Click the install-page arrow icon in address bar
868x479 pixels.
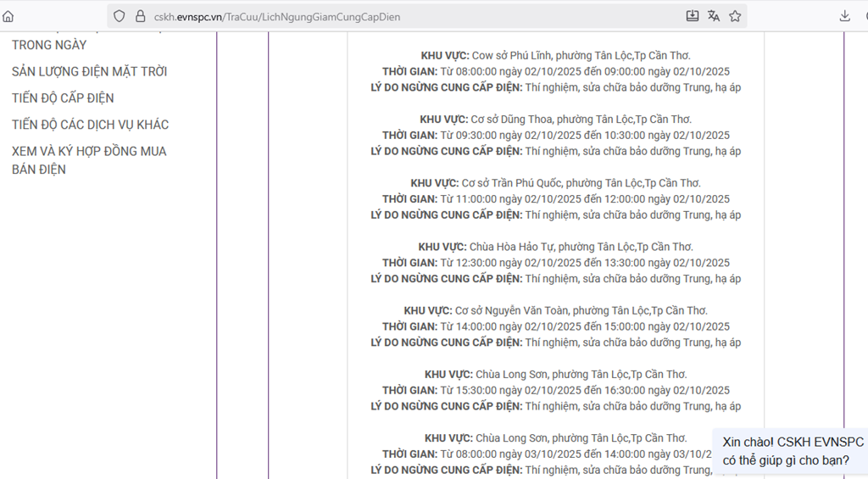pyautogui.click(x=693, y=16)
